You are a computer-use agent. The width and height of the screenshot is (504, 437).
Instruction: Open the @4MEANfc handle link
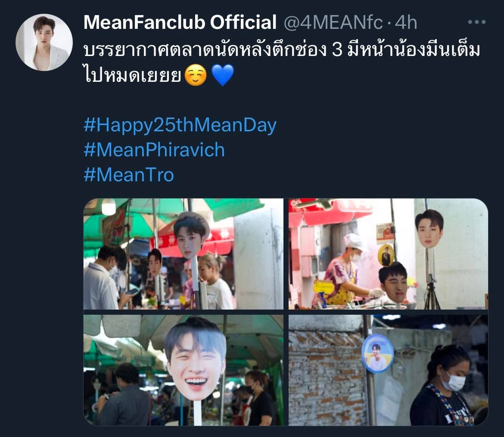pyautogui.click(x=333, y=22)
